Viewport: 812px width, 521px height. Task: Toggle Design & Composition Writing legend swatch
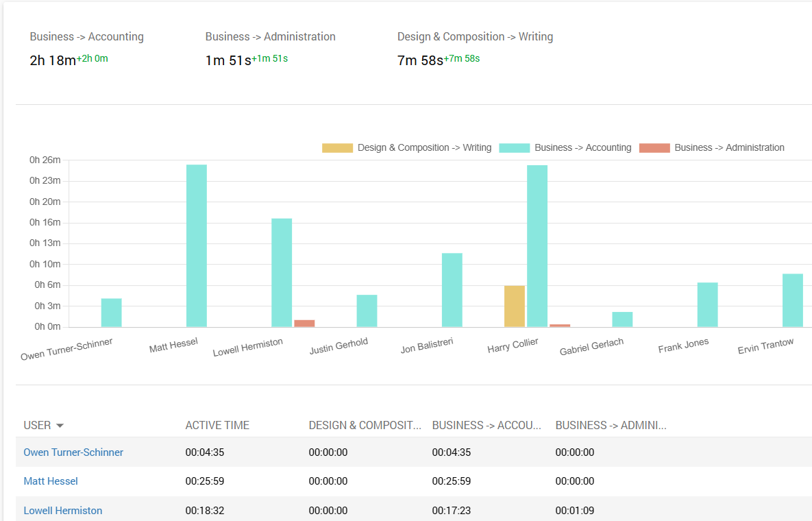pos(337,148)
